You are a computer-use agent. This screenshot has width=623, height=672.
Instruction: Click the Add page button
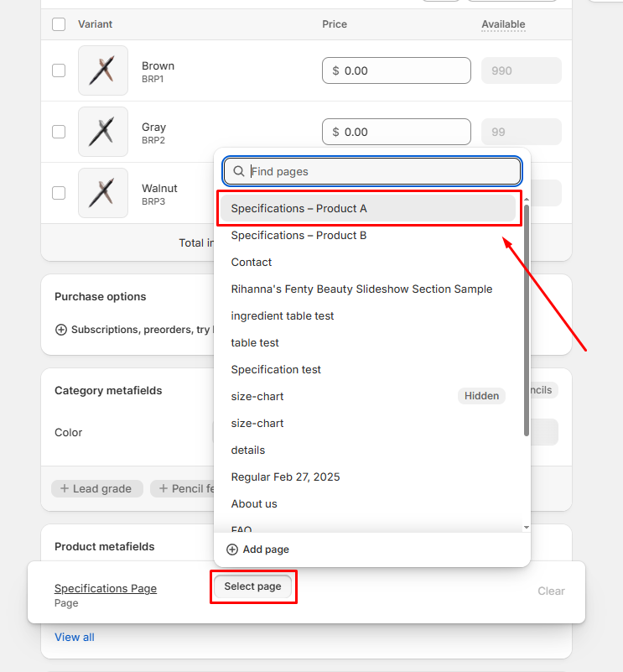(258, 550)
